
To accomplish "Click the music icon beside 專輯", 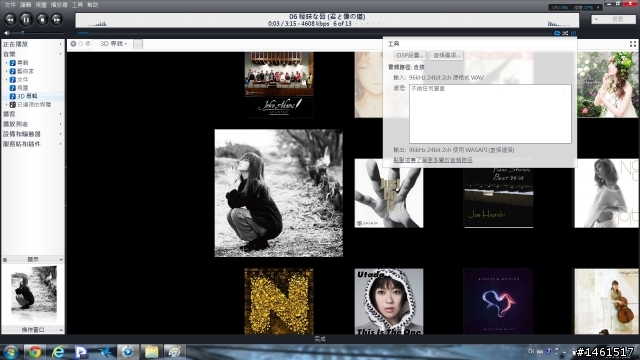I will (13, 63).
